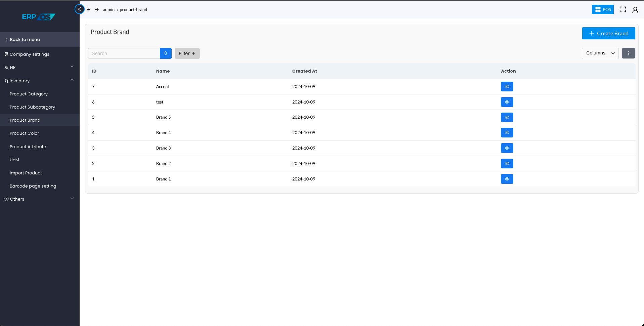View Brand 3 with the eye icon

[x=507, y=148]
